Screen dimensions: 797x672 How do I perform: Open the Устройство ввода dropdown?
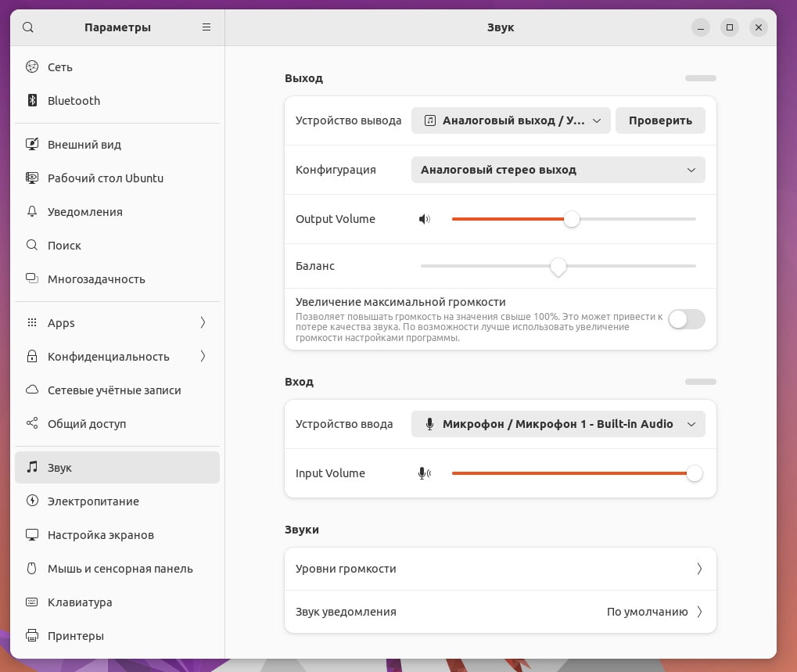558,424
